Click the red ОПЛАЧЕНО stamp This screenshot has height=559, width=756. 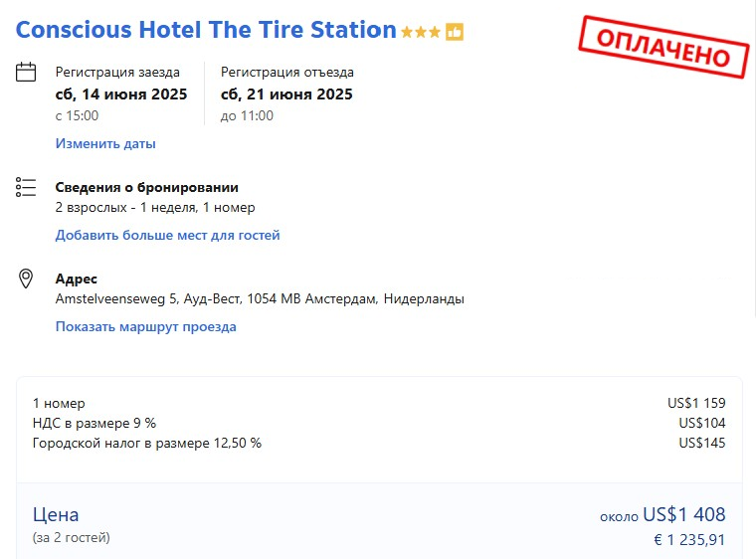click(x=663, y=47)
